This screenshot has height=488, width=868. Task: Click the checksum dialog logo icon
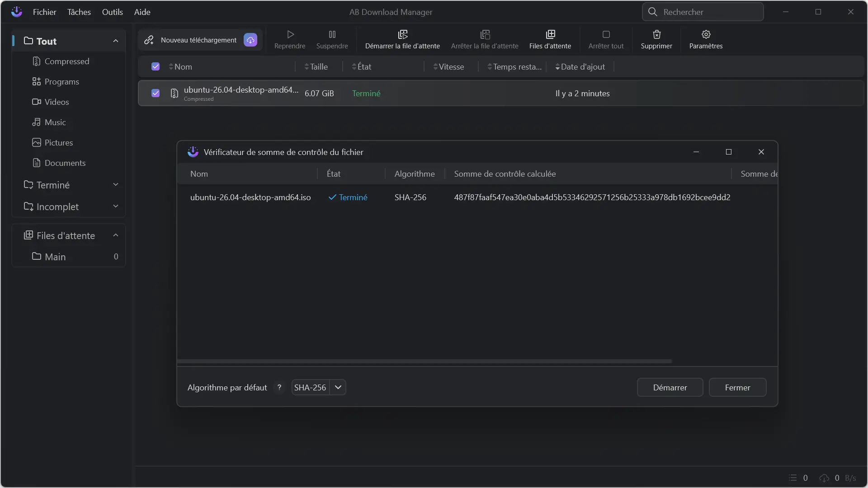pyautogui.click(x=193, y=152)
